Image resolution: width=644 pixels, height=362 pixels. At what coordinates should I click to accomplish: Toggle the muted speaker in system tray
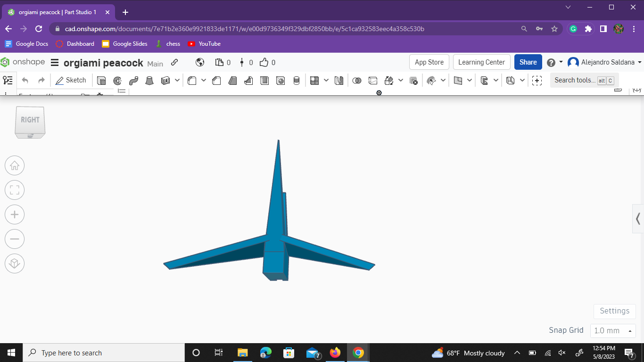point(562,353)
